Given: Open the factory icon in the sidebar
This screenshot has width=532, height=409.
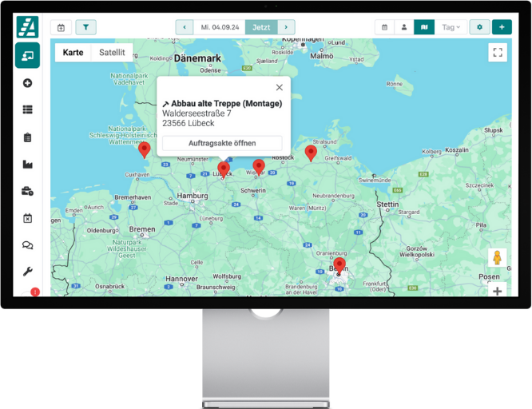Looking at the screenshot, I should (x=27, y=165).
